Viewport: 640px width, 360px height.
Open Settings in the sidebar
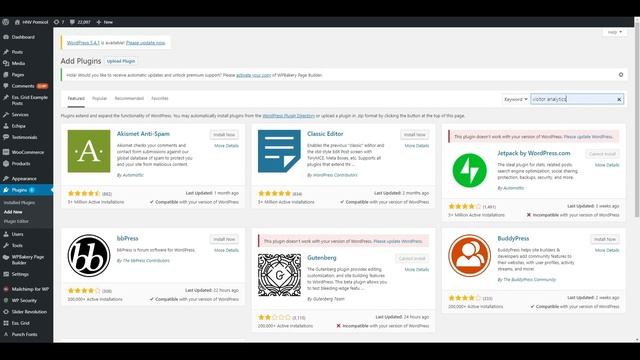(x=20, y=274)
